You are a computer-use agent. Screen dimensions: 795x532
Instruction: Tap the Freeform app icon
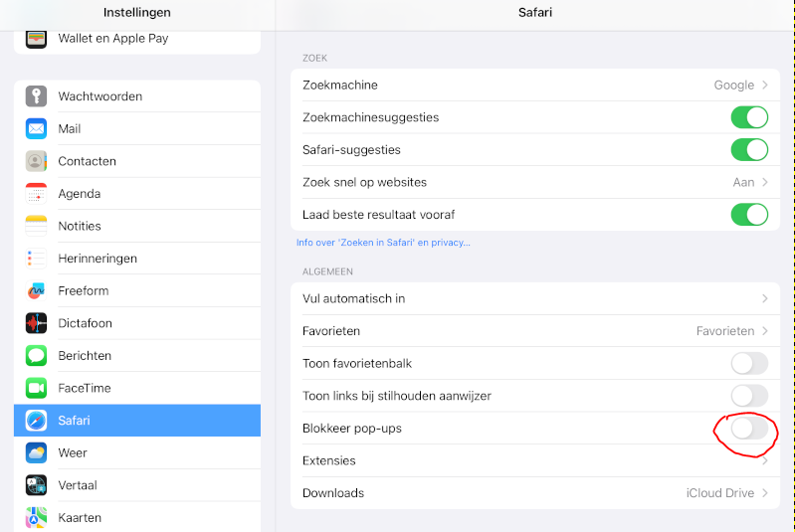(x=37, y=291)
